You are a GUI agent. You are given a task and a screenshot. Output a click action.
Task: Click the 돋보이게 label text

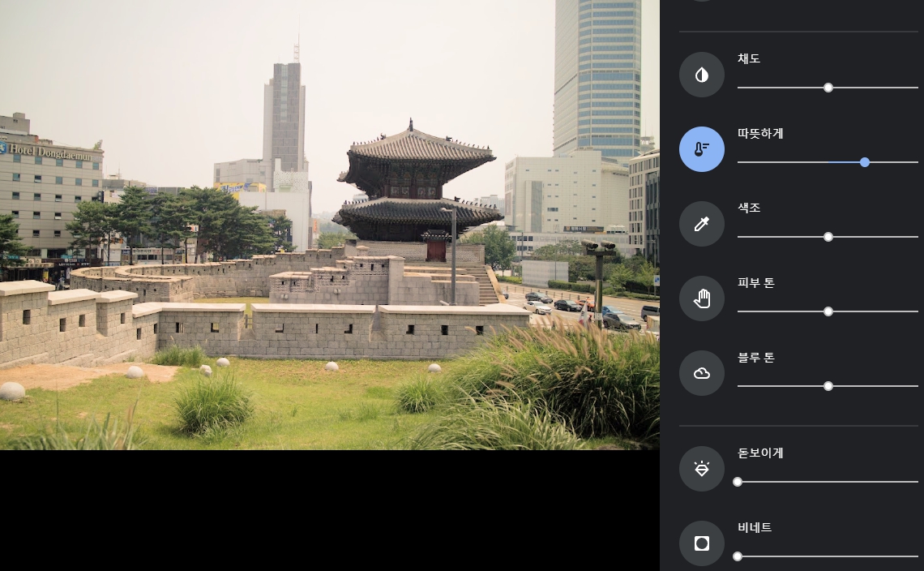point(760,453)
